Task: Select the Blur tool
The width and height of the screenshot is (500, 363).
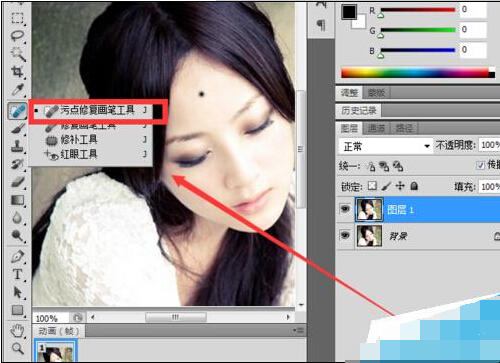Action: [17, 218]
